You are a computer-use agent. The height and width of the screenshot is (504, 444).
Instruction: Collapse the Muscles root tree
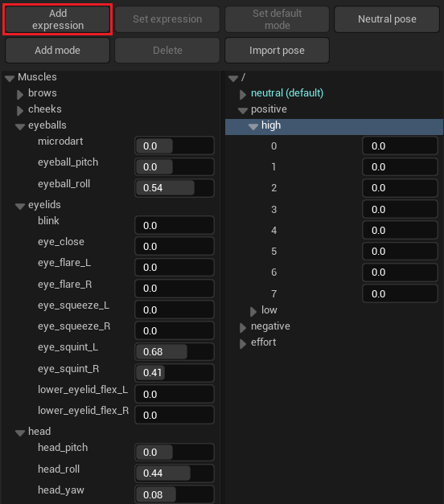[x=10, y=78]
